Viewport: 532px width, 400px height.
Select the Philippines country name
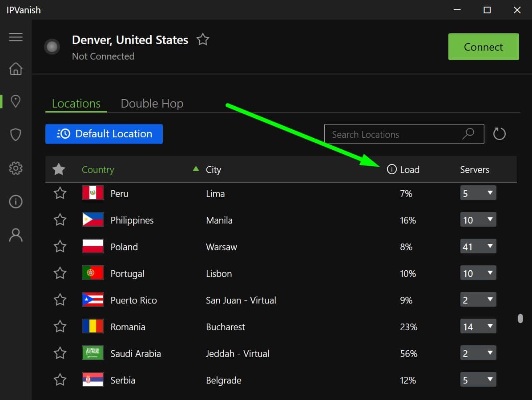coord(132,220)
